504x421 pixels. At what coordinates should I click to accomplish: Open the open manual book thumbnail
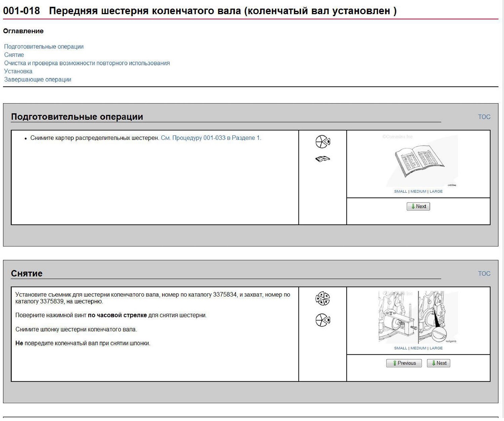(419, 161)
